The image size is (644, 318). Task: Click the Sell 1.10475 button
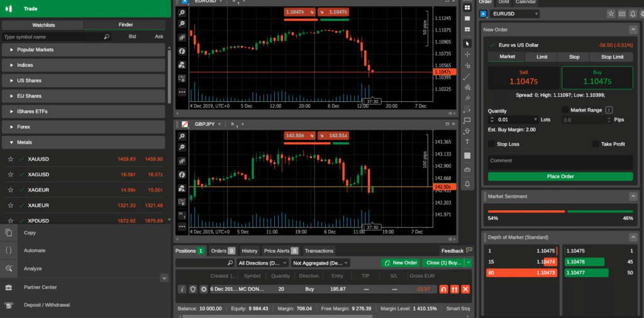point(523,77)
